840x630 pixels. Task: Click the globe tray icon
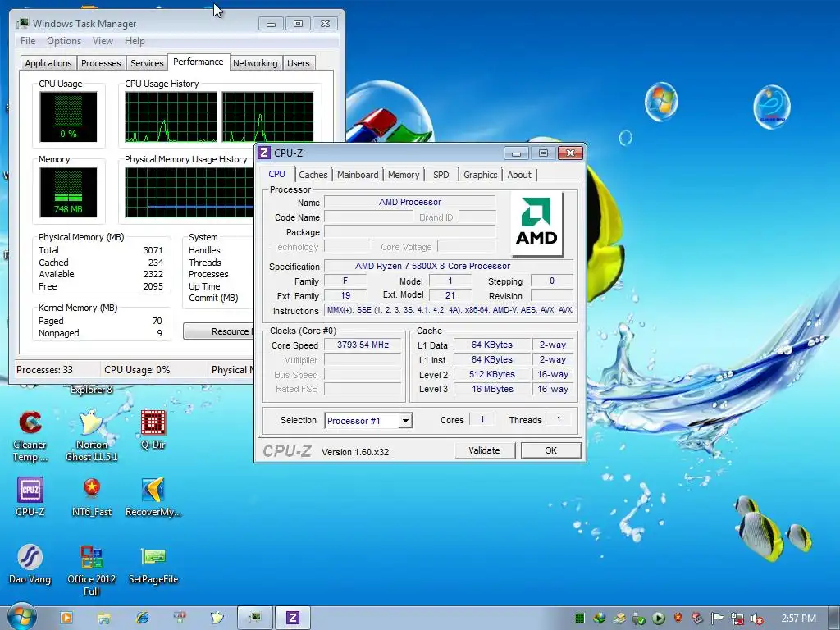tap(600, 619)
